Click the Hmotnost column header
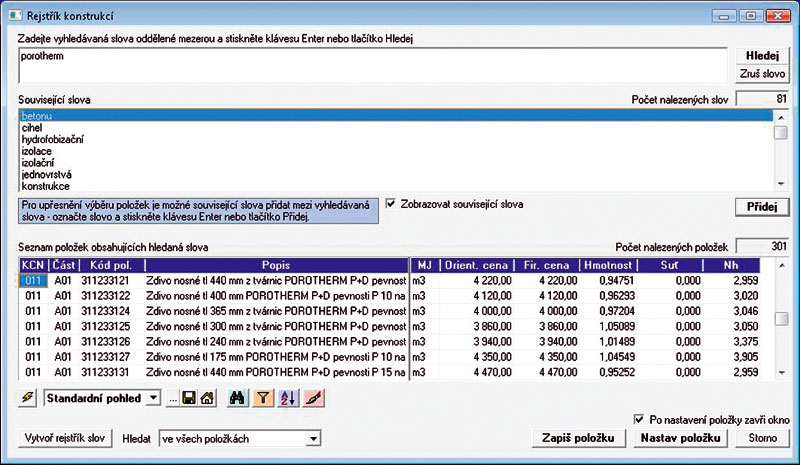This screenshot has height=465, width=800. (608, 265)
